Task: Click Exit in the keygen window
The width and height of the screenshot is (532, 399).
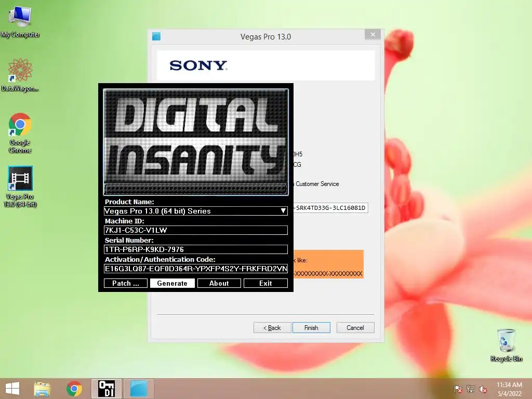Action: click(x=265, y=283)
